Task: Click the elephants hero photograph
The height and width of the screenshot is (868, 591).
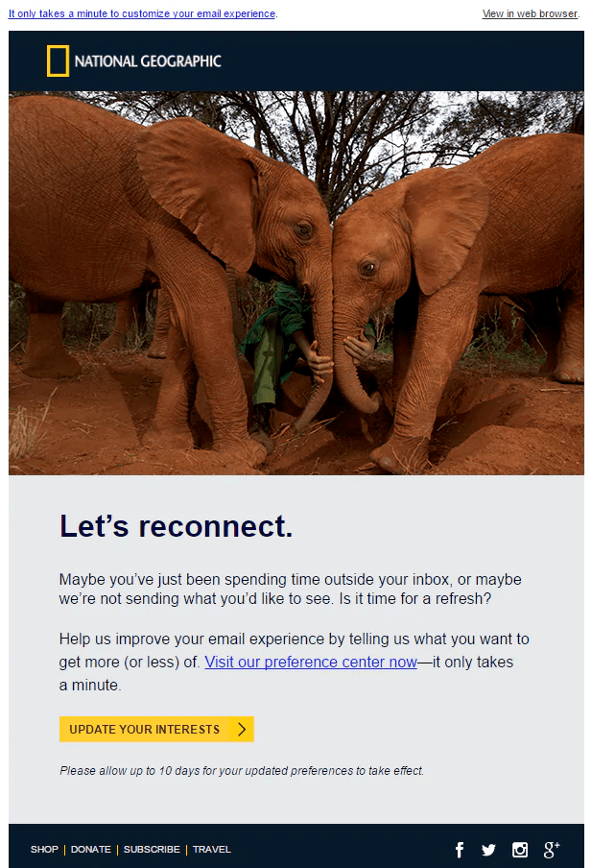Action: pos(296,283)
